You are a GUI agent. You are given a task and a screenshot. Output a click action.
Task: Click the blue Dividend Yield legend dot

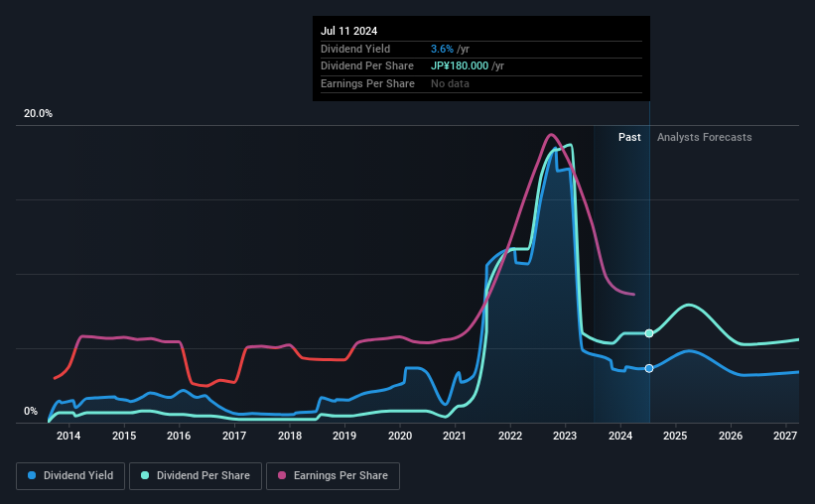click(32, 475)
